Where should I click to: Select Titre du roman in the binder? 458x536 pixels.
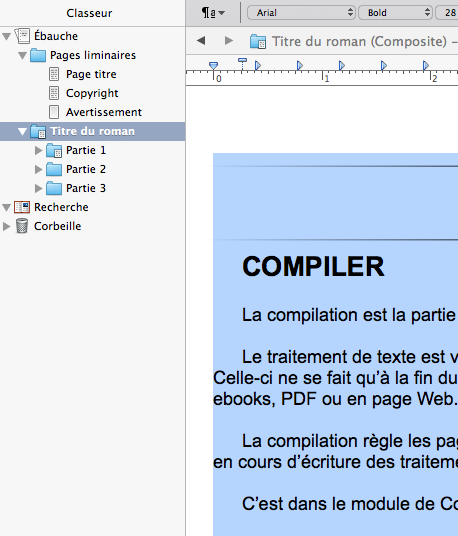tap(92, 131)
